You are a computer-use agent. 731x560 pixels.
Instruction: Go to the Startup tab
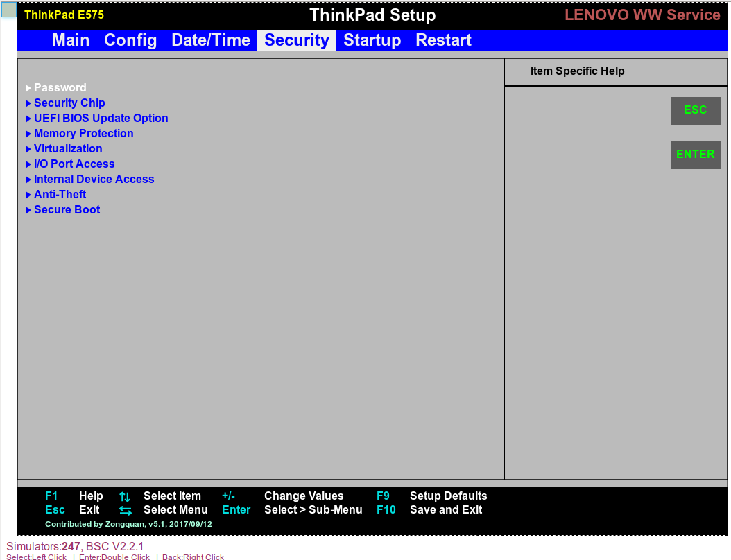(x=372, y=40)
